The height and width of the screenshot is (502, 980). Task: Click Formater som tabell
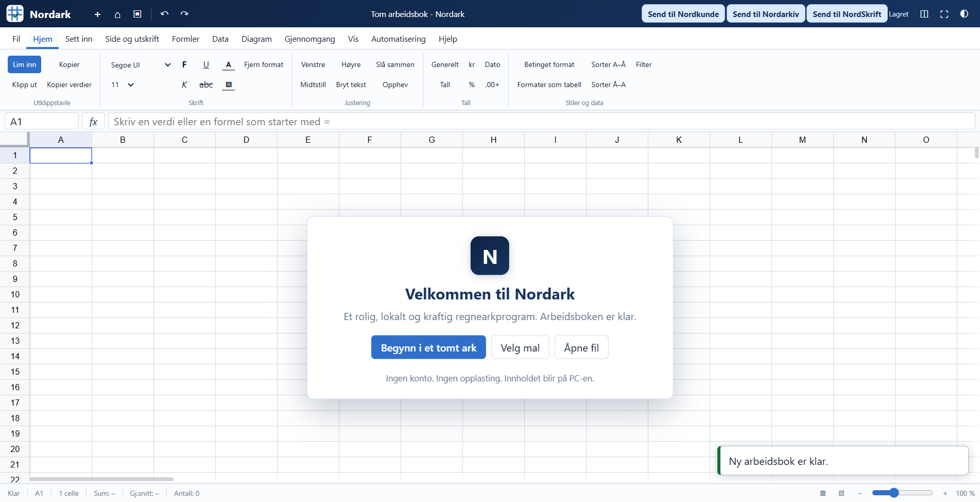click(549, 85)
